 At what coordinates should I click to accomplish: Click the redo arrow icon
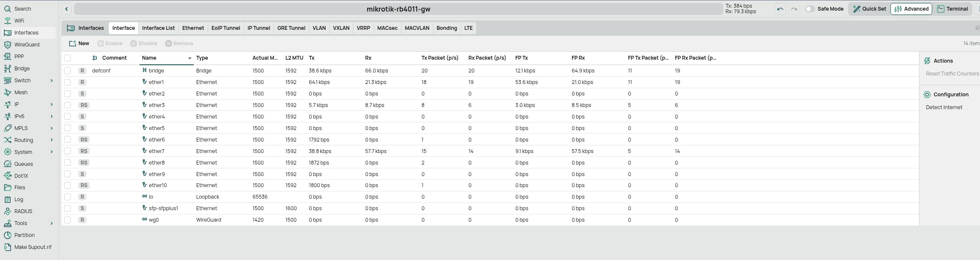[794, 9]
